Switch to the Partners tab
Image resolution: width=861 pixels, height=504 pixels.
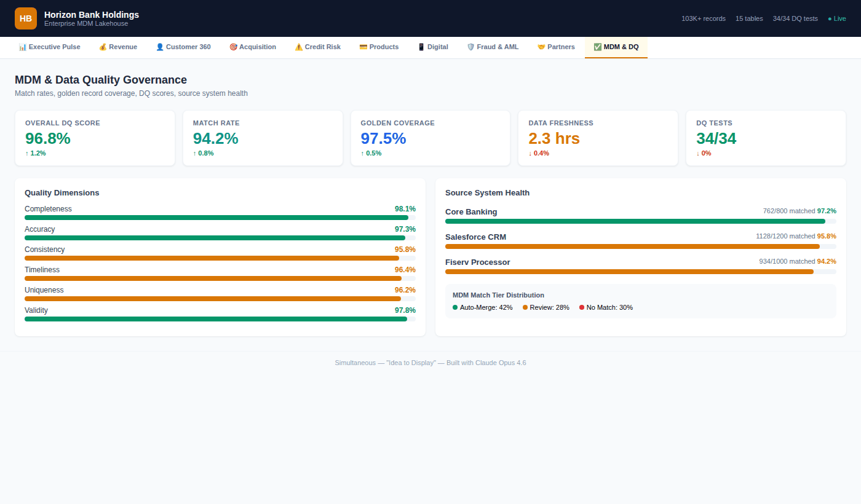pyautogui.click(x=556, y=47)
